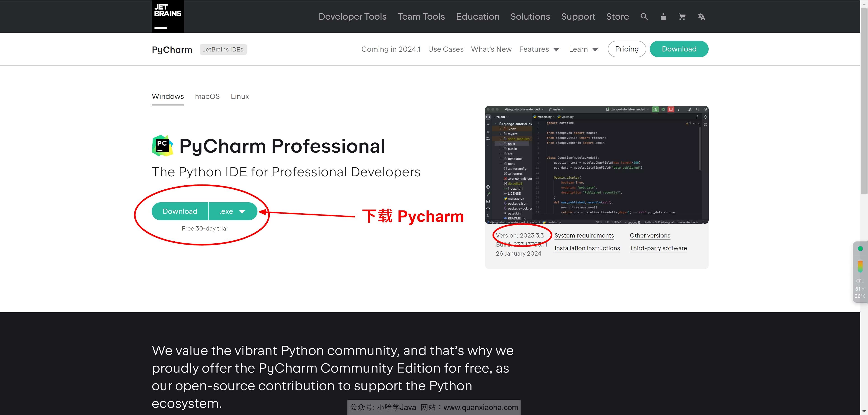This screenshot has height=415, width=868.
Task: Click the vertical page scrollbar
Action: (x=864, y=101)
